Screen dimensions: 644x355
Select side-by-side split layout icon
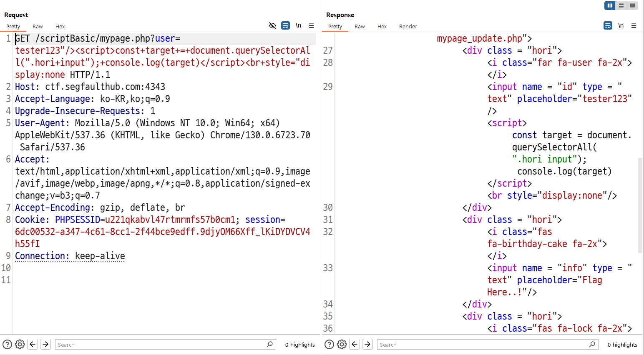tap(610, 5)
